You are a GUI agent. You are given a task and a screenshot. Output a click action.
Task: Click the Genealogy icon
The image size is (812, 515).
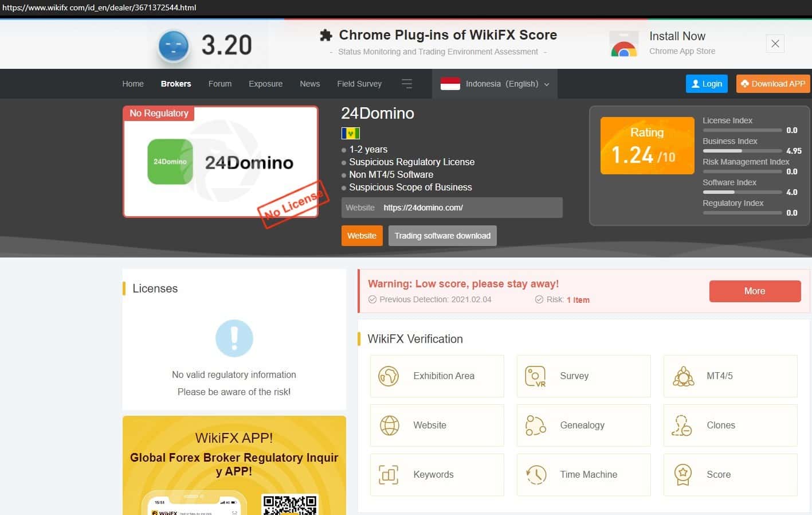[535, 426]
